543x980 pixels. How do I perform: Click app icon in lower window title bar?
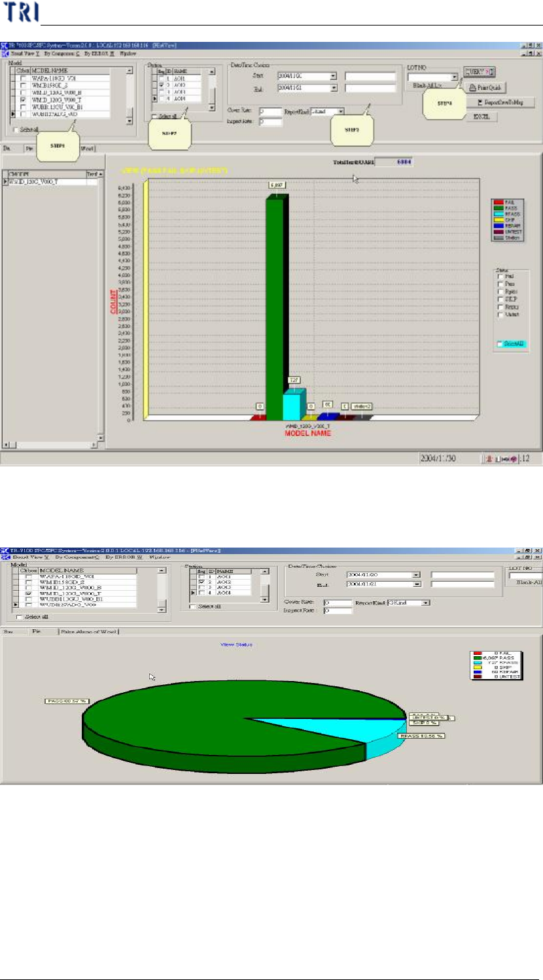(5, 551)
